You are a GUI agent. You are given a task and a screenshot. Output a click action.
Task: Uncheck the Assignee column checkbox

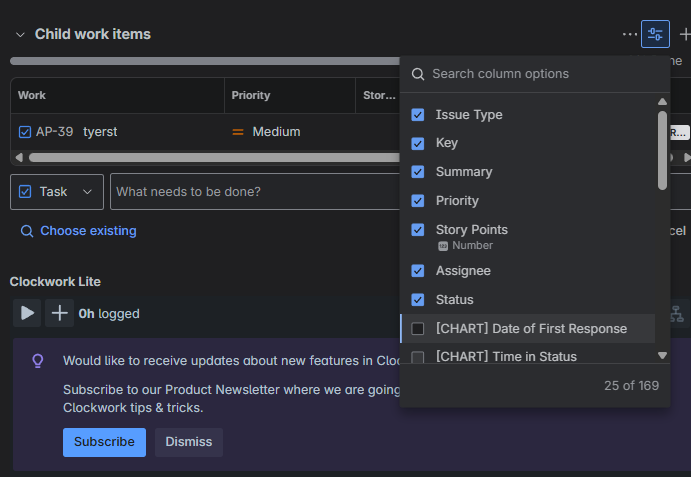coord(418,271)
